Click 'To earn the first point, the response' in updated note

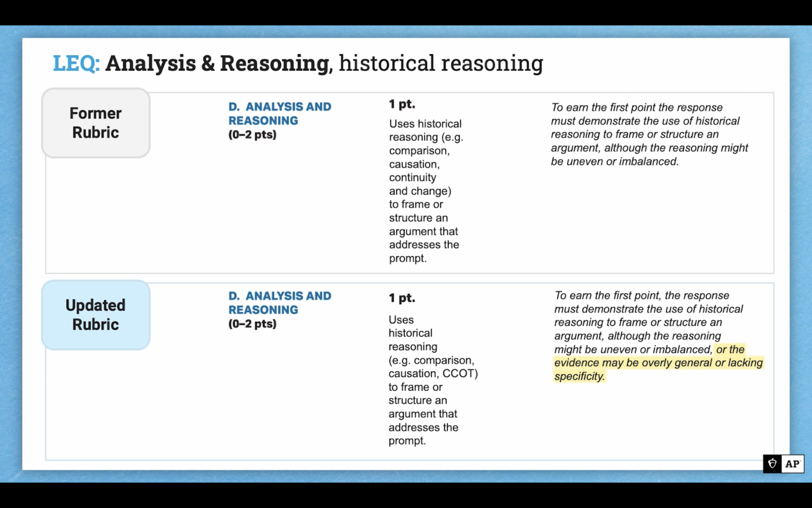click(x=642, y=295)
